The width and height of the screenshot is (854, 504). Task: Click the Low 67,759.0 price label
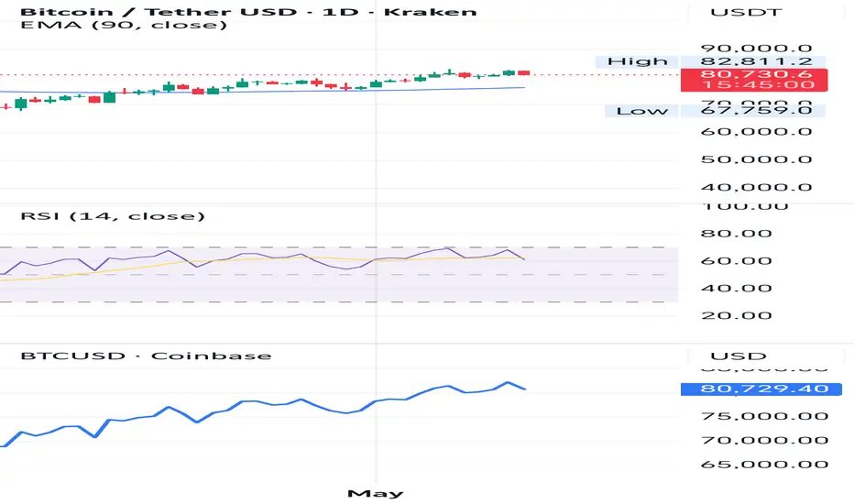coord(715,111)
